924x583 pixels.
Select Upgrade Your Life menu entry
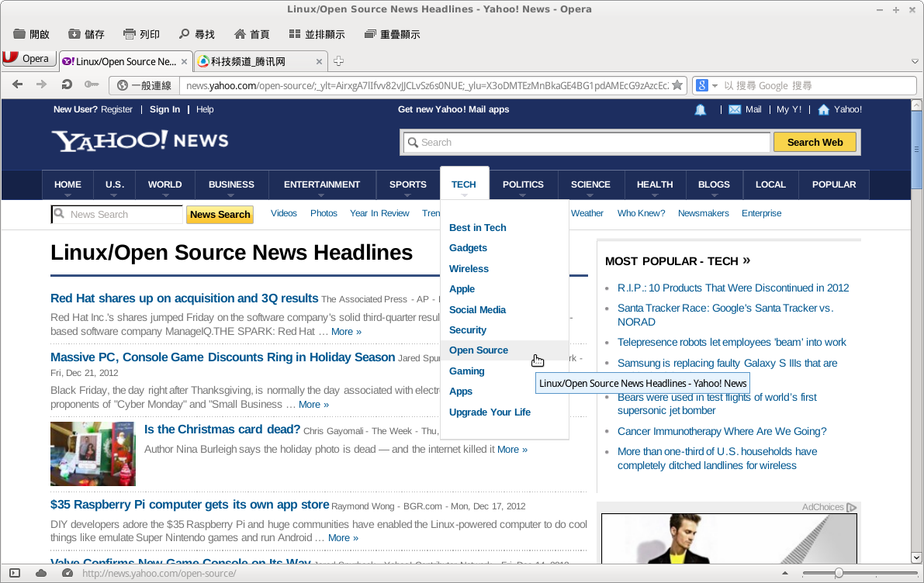pos(490,412)
